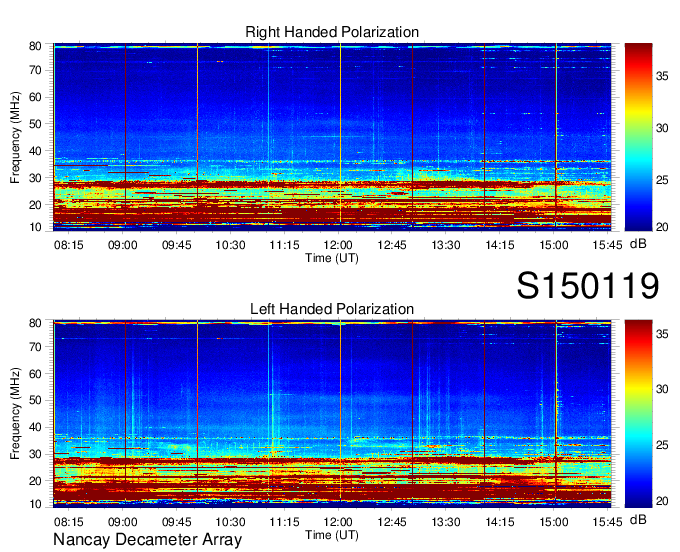Click "50" frequency tick of the Left Handed plot
680x552 pixels.
[35, 400]
